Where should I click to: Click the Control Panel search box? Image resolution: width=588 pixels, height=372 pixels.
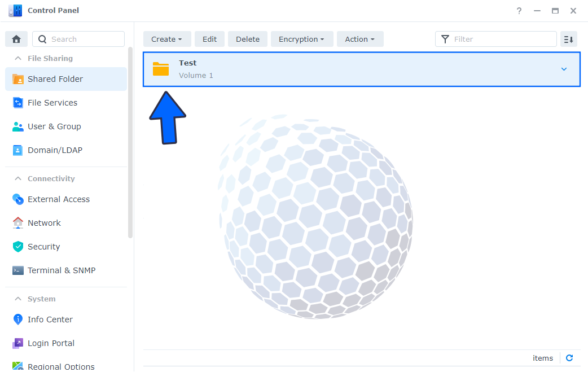point(85,39)
